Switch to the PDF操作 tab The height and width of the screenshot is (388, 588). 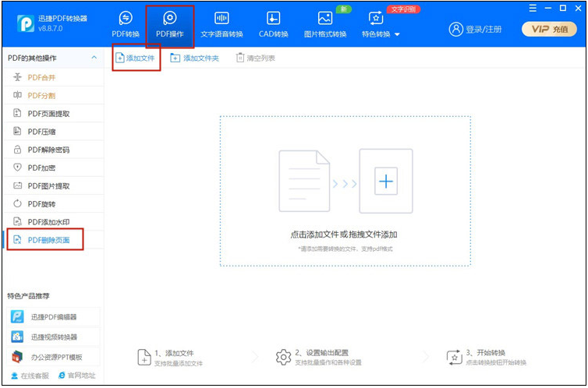[x=170, y=25]
